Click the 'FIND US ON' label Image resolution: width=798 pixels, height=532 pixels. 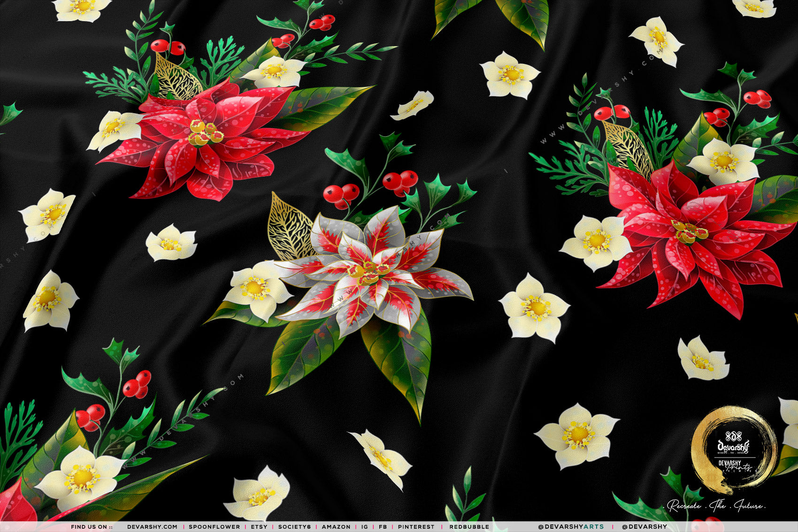pos(92,527)
